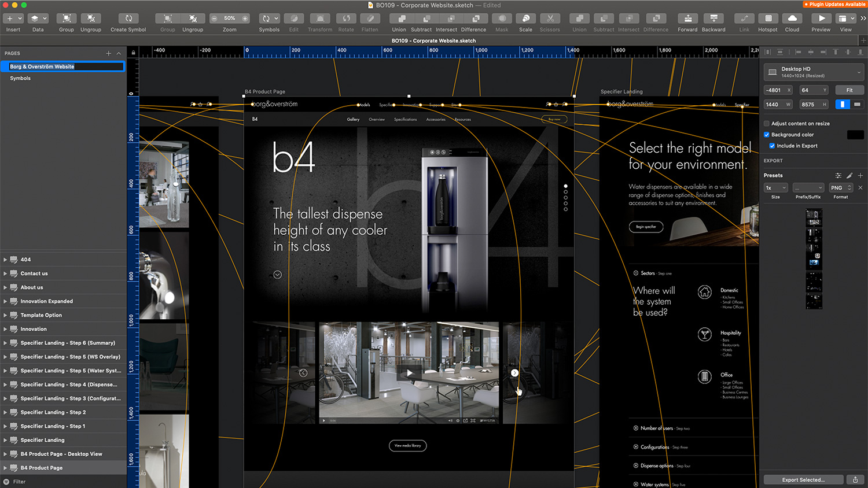Select the Scale tool in toolbar

[x=525, y=19]
